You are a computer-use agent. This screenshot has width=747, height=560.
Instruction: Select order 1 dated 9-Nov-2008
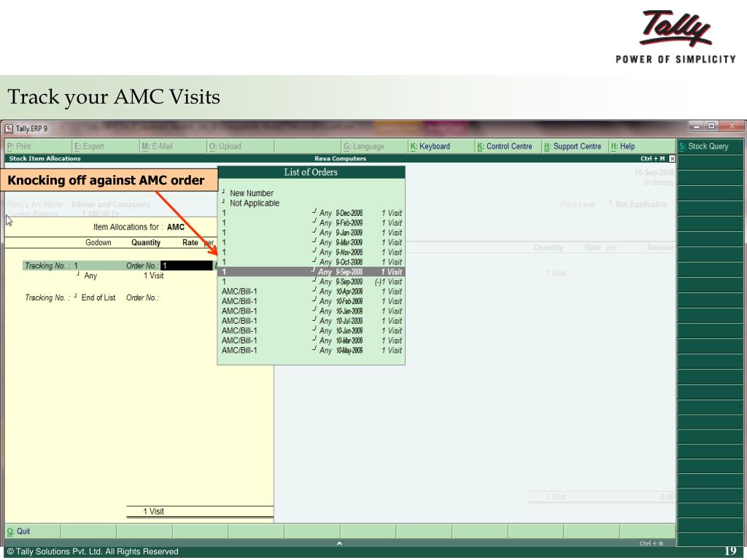(x=311, y=252)
